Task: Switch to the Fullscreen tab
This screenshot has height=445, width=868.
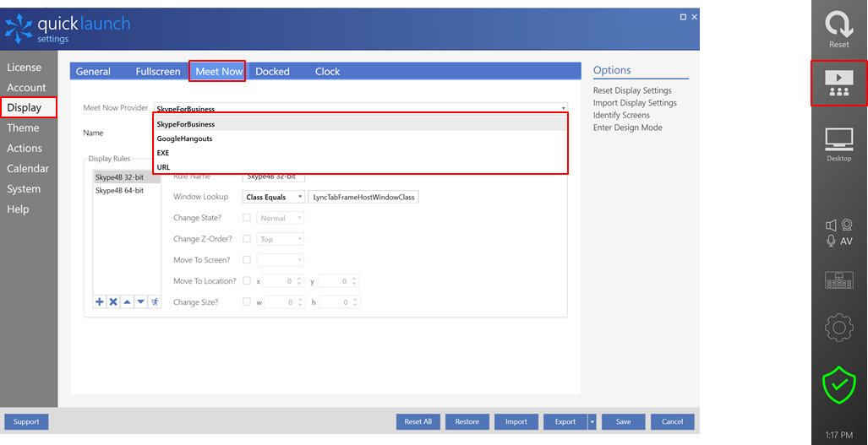Action: (x=158, y=71)
